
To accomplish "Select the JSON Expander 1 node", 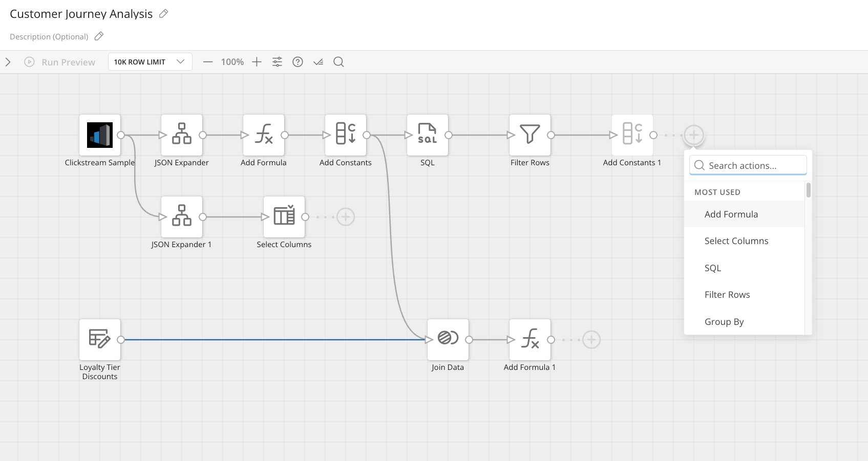I will (182, 217).
